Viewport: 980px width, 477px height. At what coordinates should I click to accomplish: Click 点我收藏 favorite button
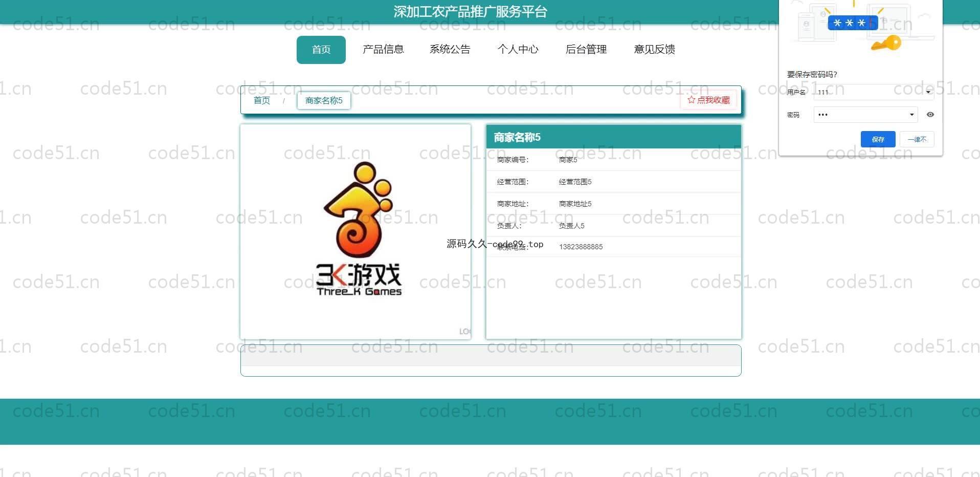pos(709,100)
